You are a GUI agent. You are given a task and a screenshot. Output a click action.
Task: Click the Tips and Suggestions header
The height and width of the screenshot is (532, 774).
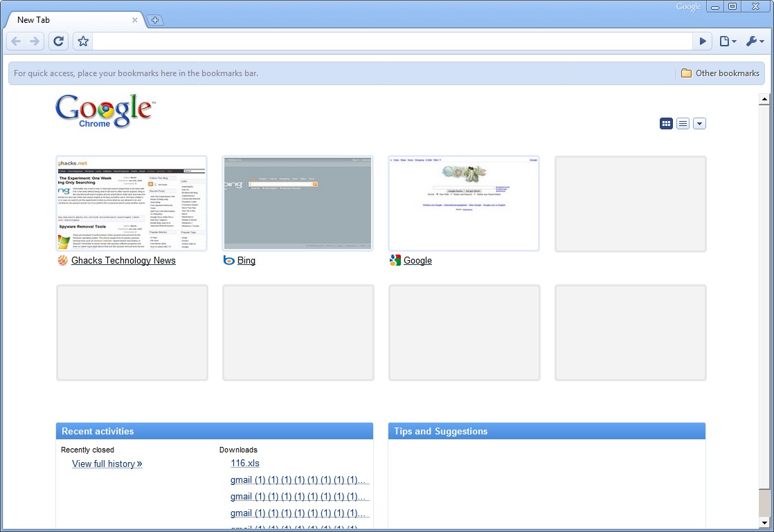pyautogui.click(x=547, y=431)
